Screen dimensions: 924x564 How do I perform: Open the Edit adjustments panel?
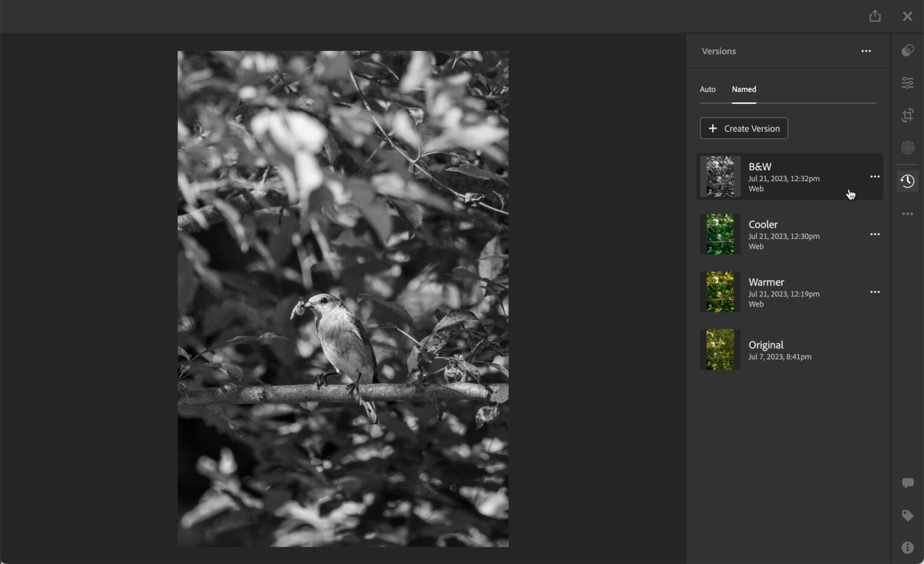click(x=908, y=83)
